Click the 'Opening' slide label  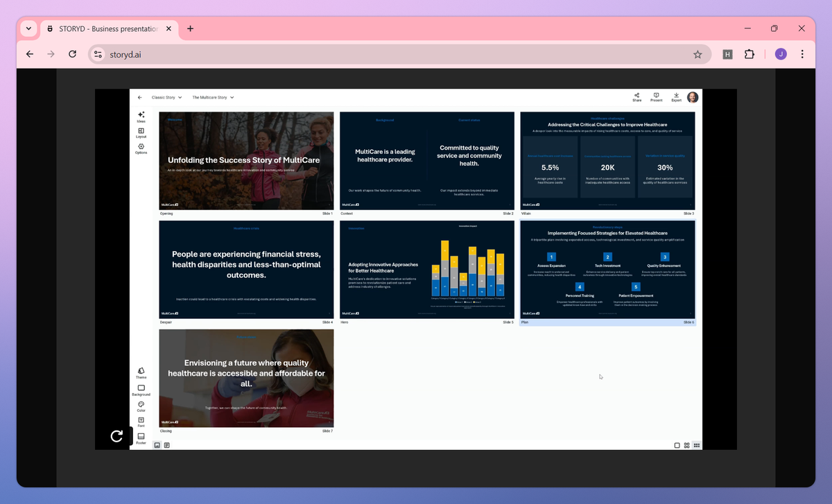coord(166,214)
